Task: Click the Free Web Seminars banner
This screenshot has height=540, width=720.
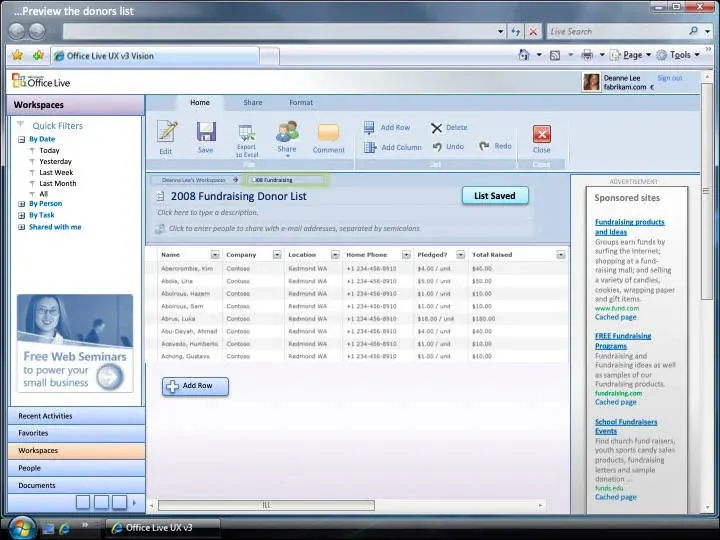Action: (x=75, y=343)
